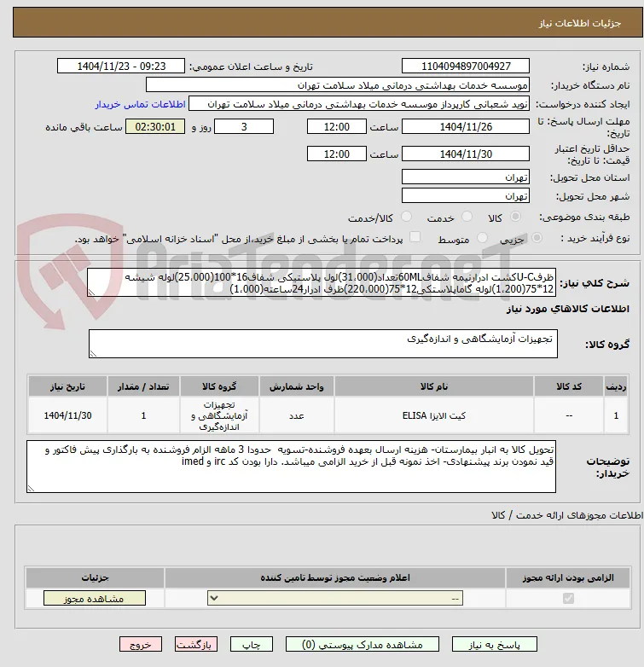Click the remaining time field 02:30:01
Screen dimensions: 644x667
[155, 126]
